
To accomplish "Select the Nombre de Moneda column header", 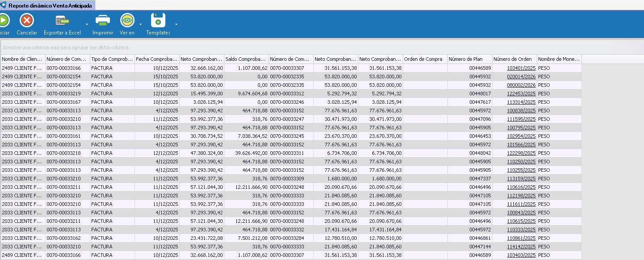I will coord(559,59).
